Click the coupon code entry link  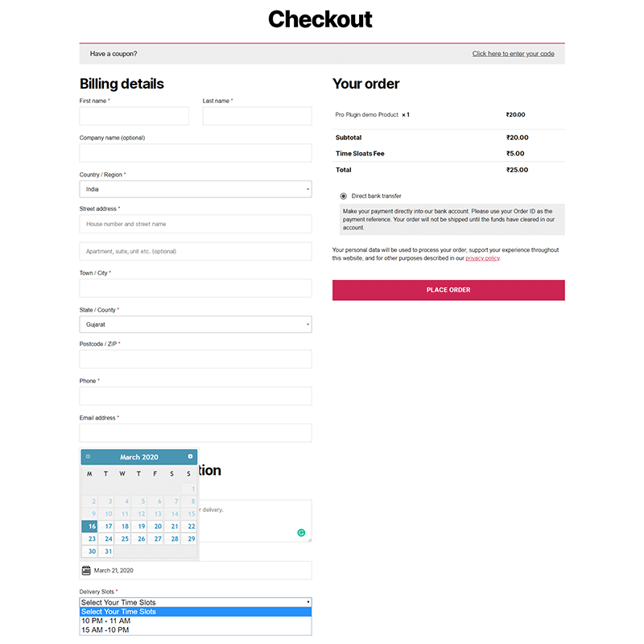(513, 54)
